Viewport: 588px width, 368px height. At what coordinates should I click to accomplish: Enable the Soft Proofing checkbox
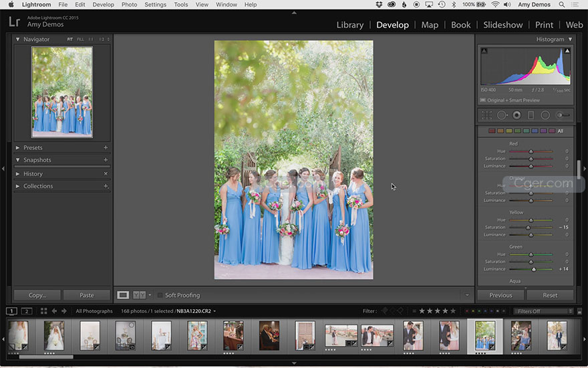(160, 295)
